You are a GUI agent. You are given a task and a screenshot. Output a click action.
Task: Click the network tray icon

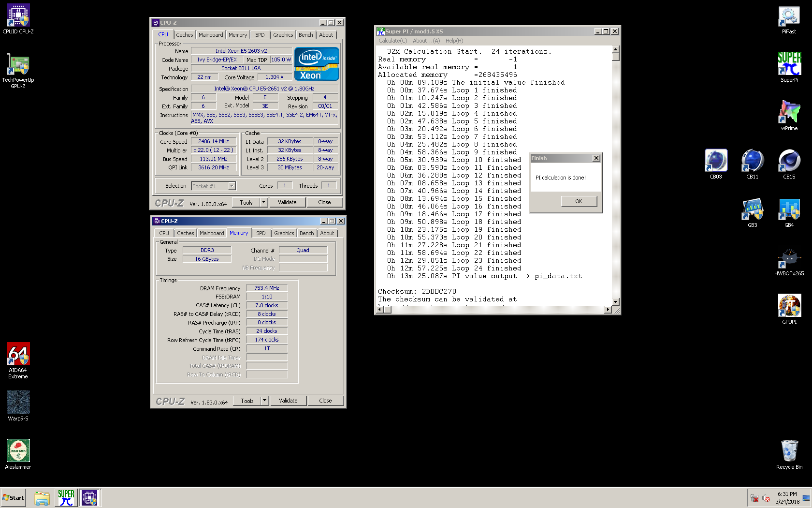pyautogui.click(x=754, y=498)
